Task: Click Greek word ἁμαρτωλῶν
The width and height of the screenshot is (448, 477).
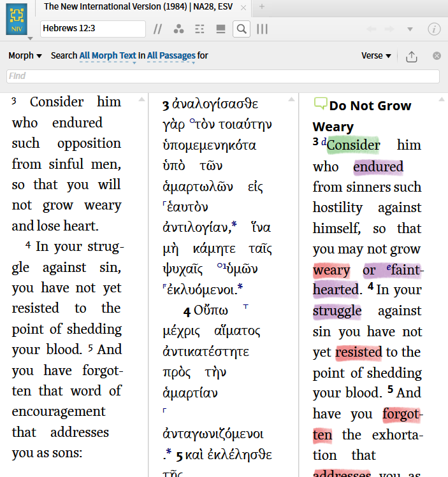Action: [198, 187]
